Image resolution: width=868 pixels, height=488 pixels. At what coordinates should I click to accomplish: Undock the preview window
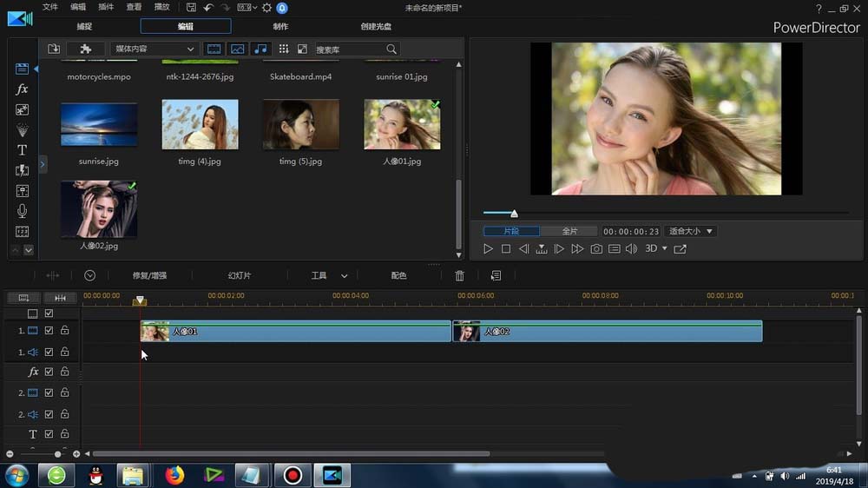(x=681, y=249)
